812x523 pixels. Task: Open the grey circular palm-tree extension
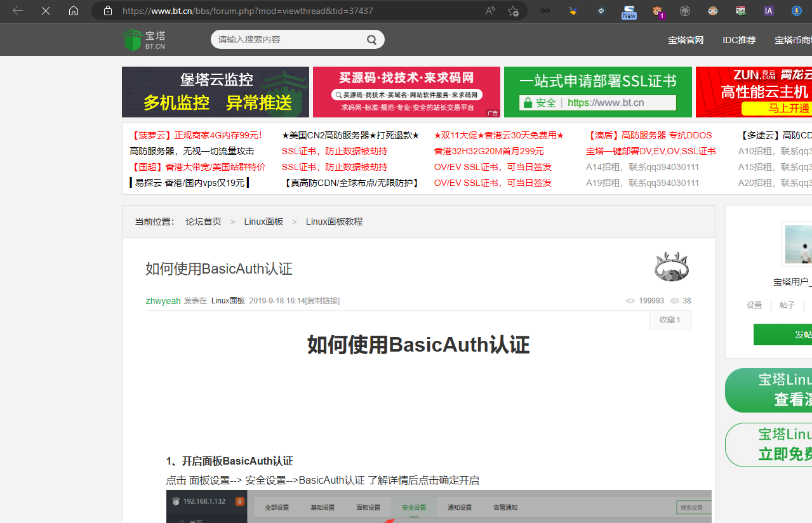(x=685, y=11)
